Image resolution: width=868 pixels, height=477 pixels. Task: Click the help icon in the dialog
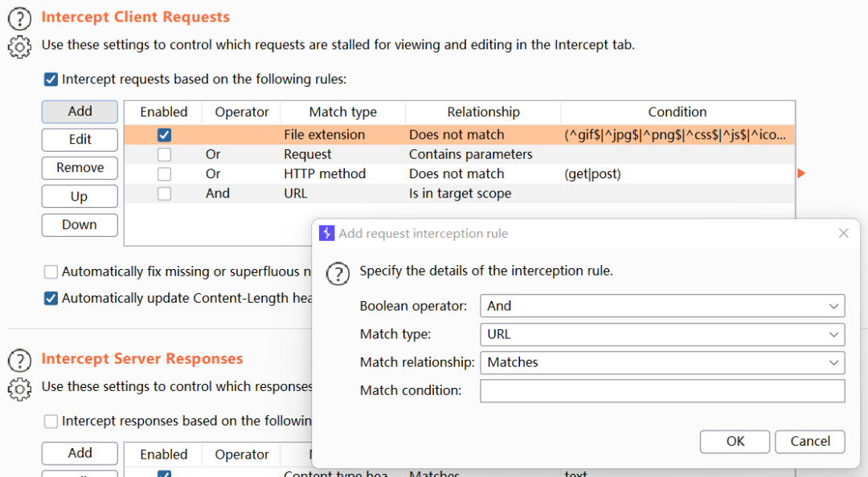(338, 273)
